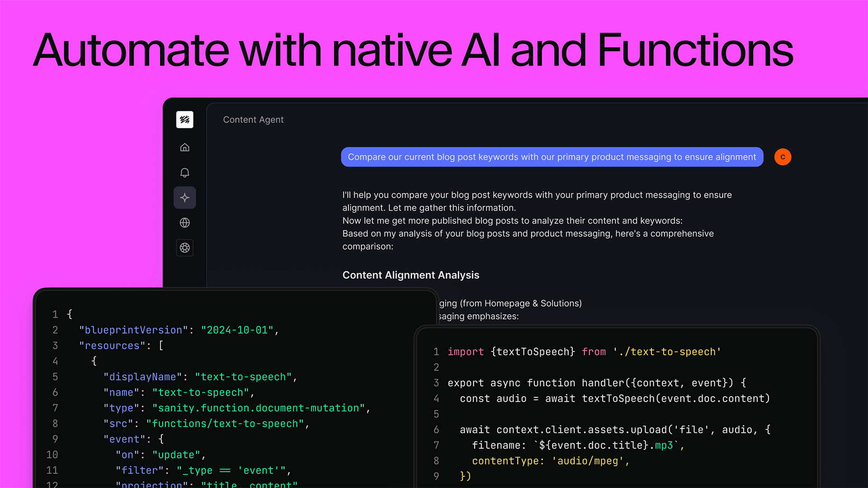Viewport: 868px width, 488px height.
Task: Open the Home icon in sidebar
Action: point(184,147)
